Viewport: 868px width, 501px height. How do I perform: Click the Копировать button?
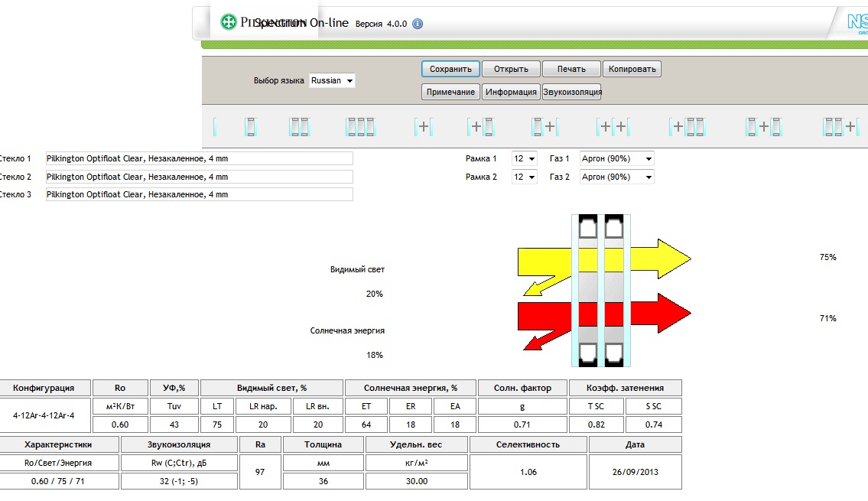point(632,69)
